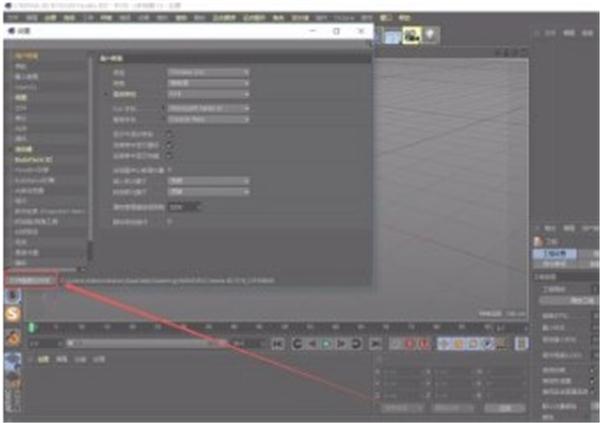The width and height of the screenshot is (600, 423).
Task: Jump to the animation end frame
Action: 375,344
